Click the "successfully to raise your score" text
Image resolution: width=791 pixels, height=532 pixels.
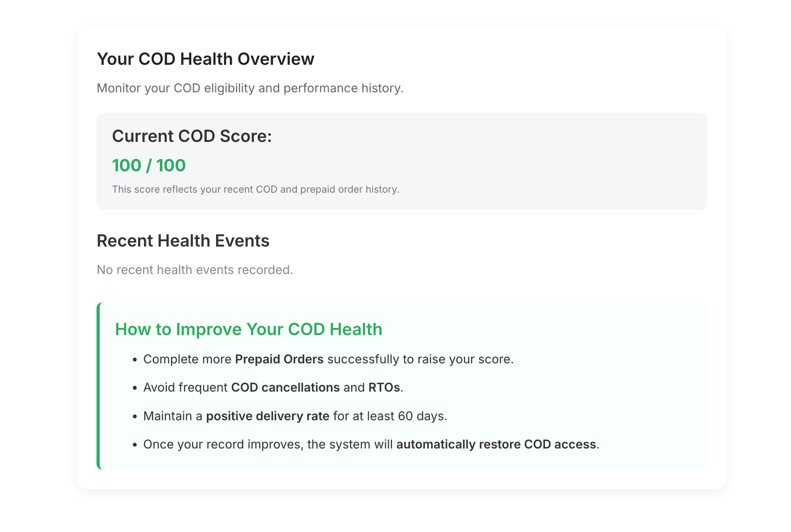coord(420,359)
